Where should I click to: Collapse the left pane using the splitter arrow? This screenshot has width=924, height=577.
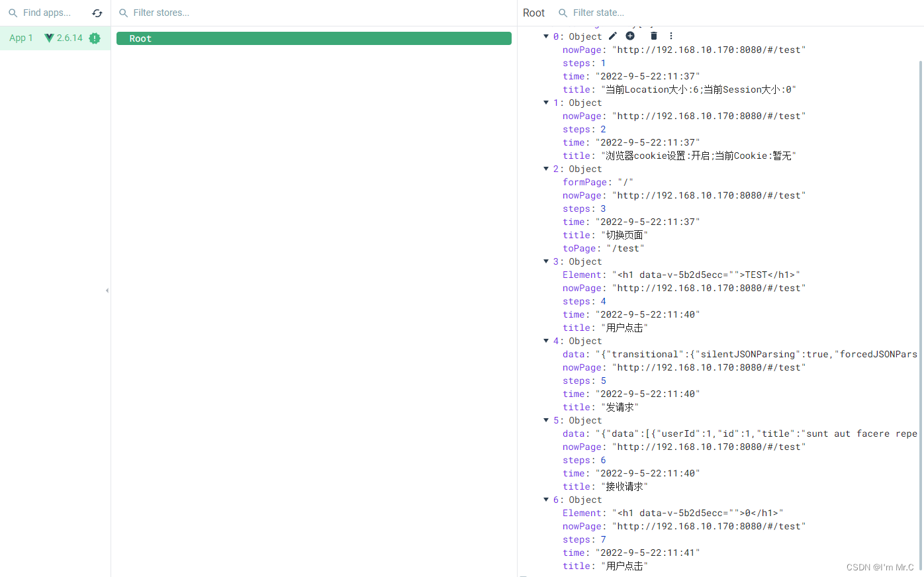107,290
